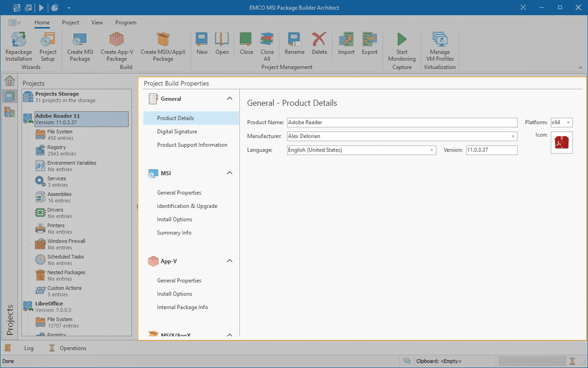
Task: Select Nested Packages node
Action: click(x=60, y=275)
